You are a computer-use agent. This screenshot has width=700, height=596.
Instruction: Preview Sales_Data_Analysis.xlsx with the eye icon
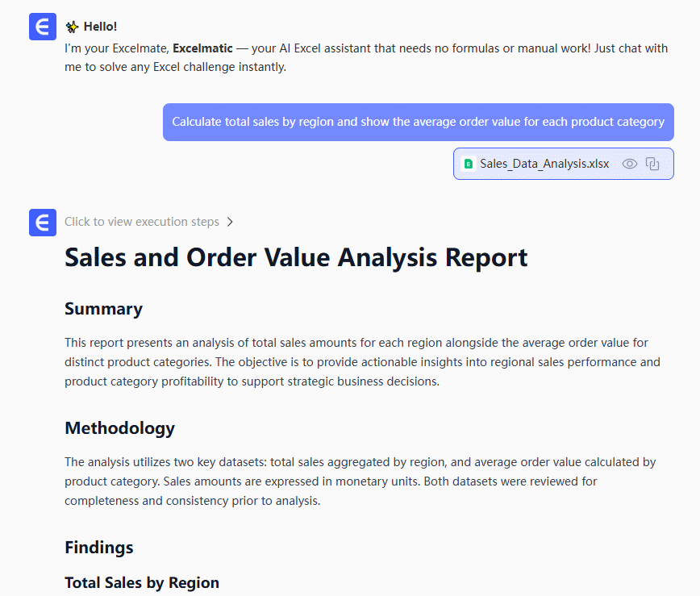630,164
